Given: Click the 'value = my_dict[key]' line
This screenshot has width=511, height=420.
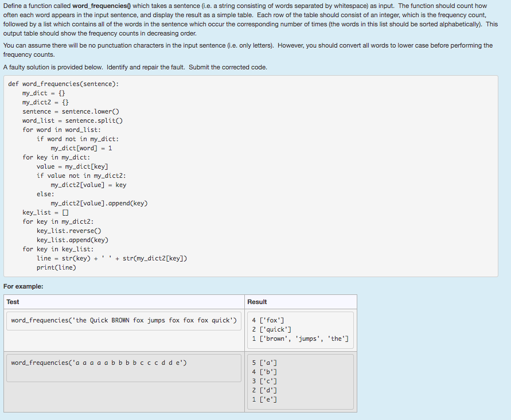Looking at the screenshot, I should [x=72, y=166].
